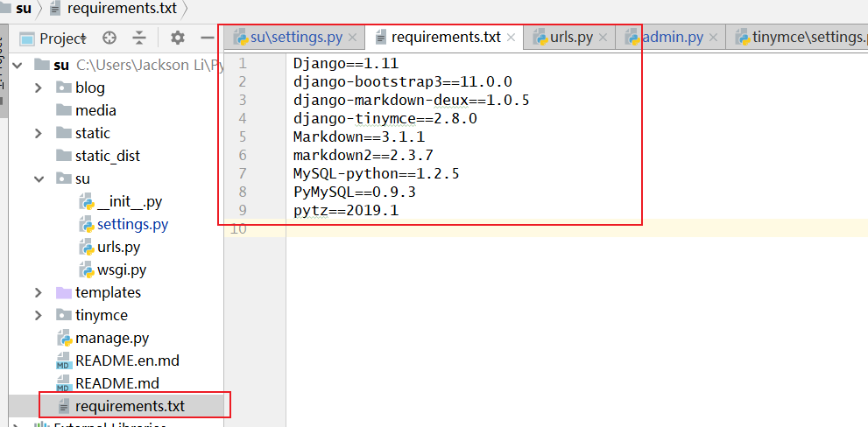This screenshot has width=868, height=427.
Task: Click the collapse all icon in Project panel
Action: (139, 38)
